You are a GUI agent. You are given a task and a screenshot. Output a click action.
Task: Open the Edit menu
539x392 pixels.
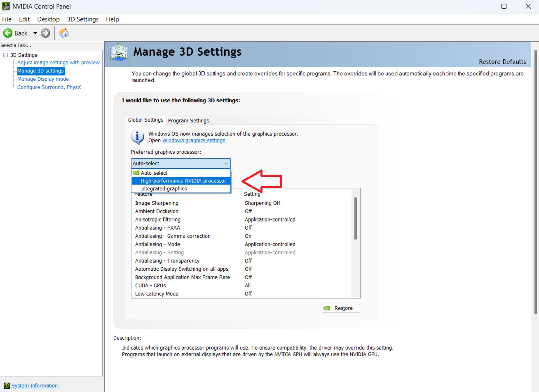click(24, 19)
